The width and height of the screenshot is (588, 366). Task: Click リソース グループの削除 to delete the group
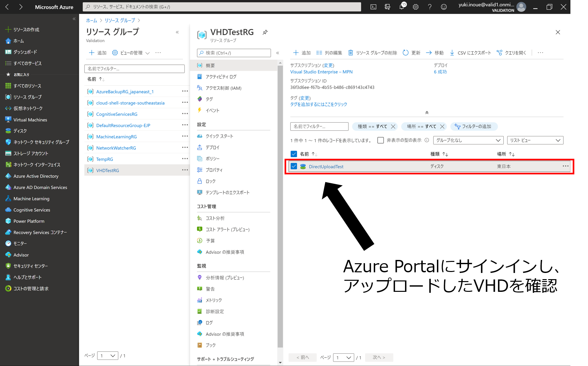coord(372,53)
